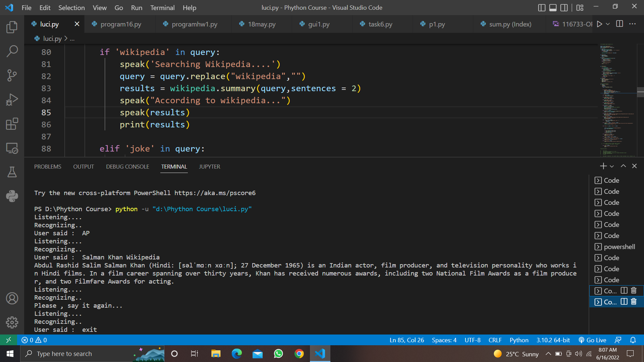Expand the run button dropdown arrow
Screen dimensions: 644x362
pos(608,24)
